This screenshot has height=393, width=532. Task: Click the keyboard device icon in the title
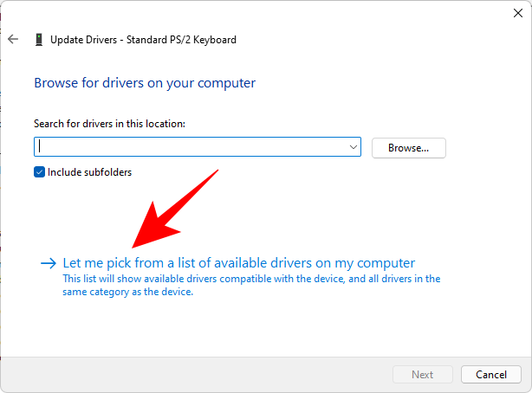point(39,39)
